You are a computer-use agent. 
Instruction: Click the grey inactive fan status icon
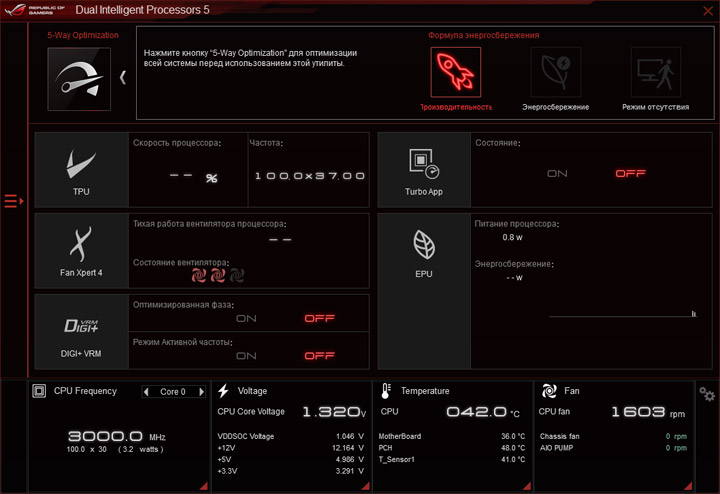[236, 275]
